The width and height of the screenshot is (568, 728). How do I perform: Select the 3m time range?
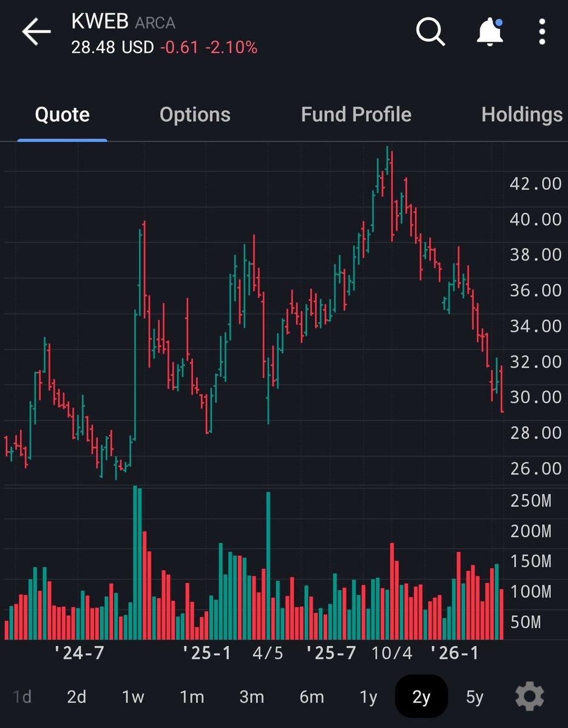pos(251,697)
